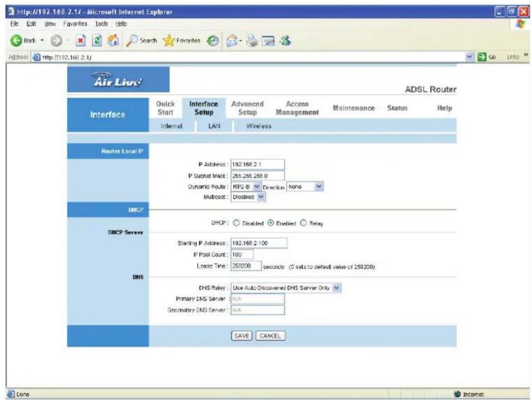Image resolution: width=532 pixels, height=400 pixels.
Task: Switch to the Access Management tab
Action: click(x=297, y=108)
